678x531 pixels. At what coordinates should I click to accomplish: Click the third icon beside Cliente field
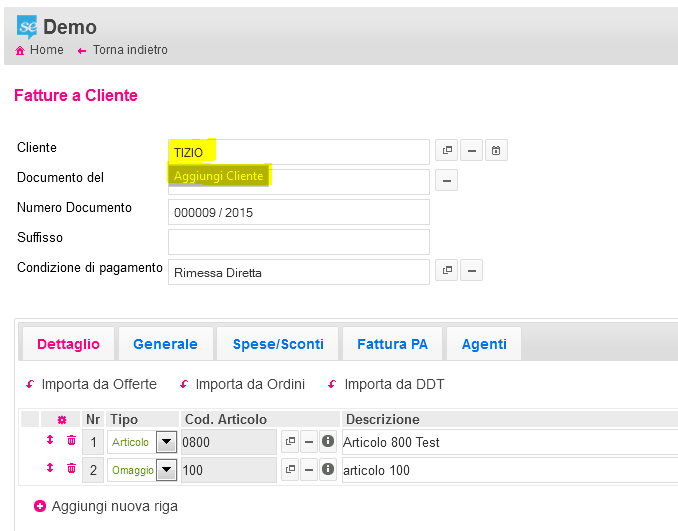(497, 151)
